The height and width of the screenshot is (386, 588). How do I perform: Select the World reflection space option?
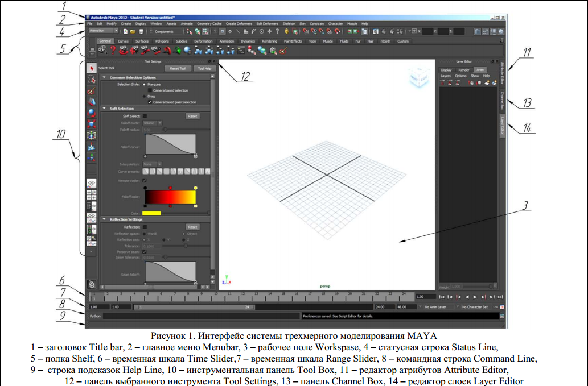coord(145,234)
